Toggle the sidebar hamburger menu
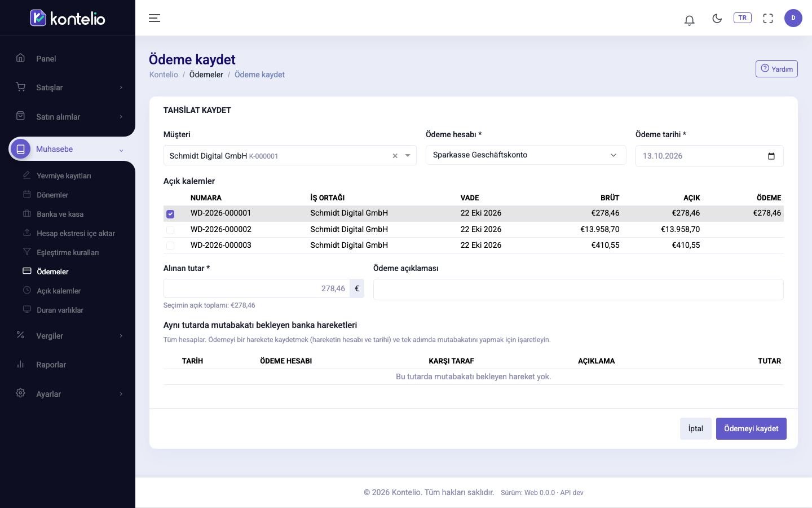The image size is (812, 508). [155, 18]
